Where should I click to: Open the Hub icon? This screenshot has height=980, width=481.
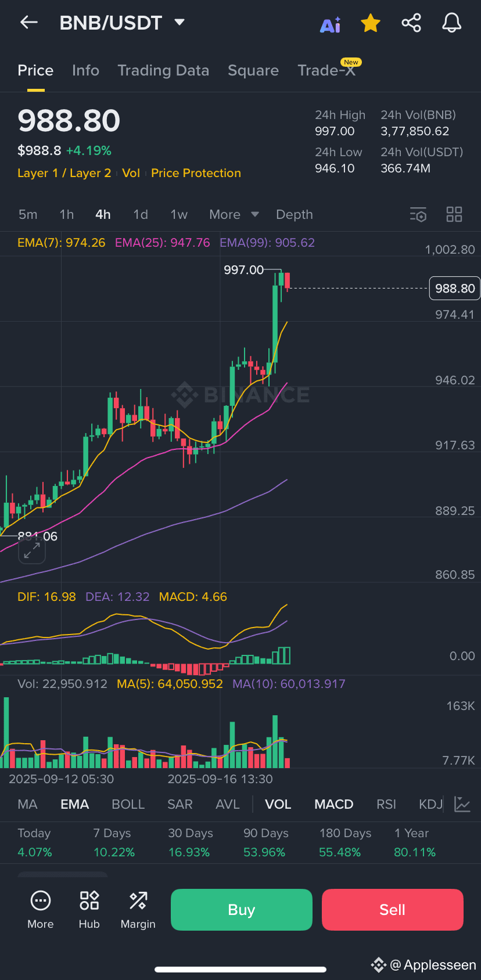point(89,910)
